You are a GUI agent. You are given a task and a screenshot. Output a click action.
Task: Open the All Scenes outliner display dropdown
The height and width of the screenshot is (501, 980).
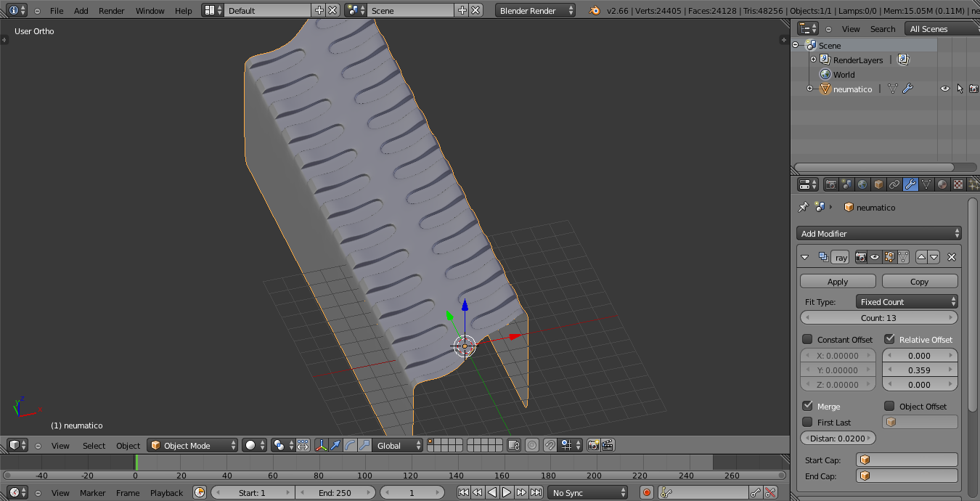[942, 29]
